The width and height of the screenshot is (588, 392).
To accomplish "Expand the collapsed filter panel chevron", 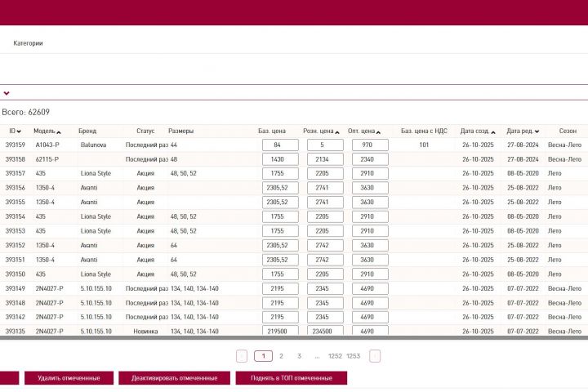I will [7, 93].
